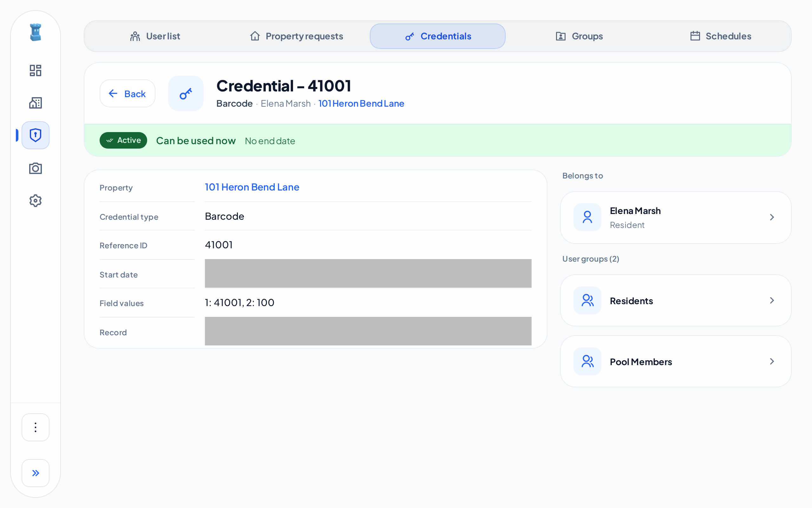Open the 101 Heron Bend Lane link in the Property row
This screenshot has width=812, height=508.
tap(252, 187)
